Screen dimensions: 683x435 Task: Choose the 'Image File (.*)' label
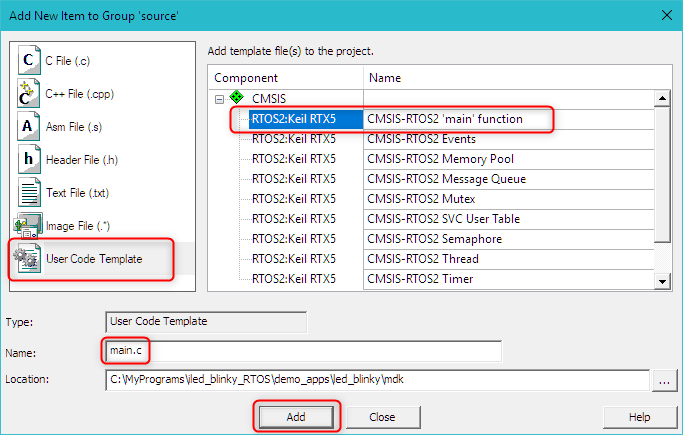click(x=78, y=226)
